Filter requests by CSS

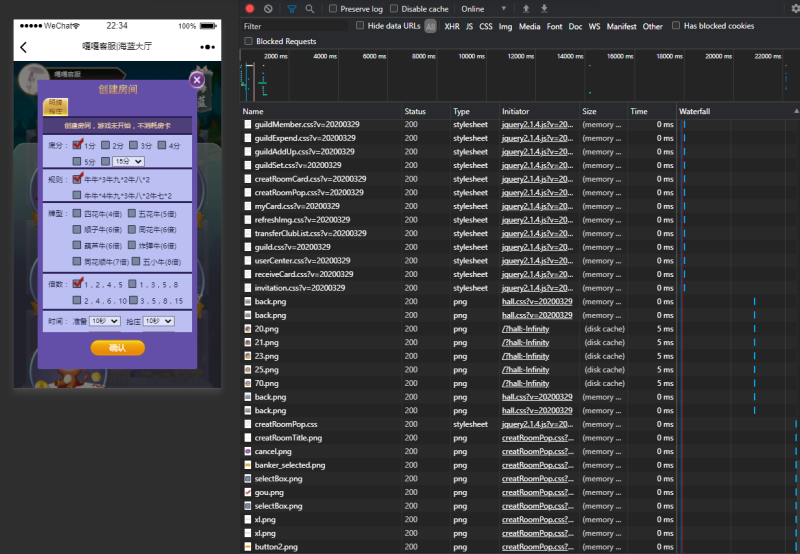coord(486,27)
